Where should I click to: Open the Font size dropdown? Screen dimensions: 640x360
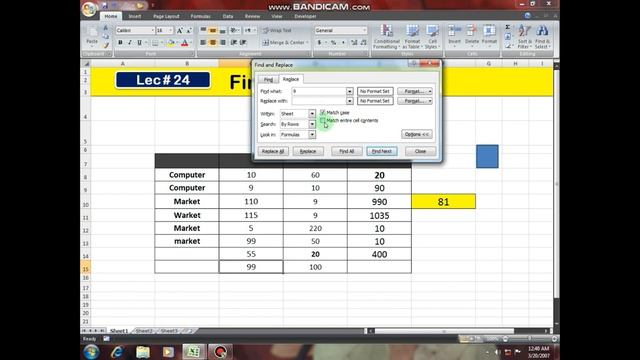tap(171, 31)
